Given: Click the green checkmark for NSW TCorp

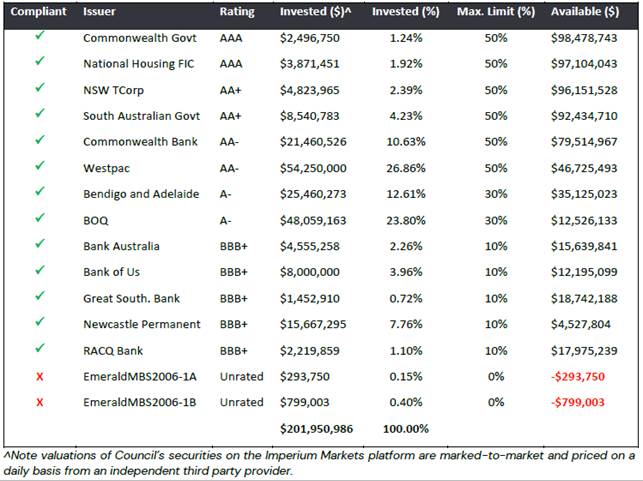Looking at the screenshot, I should pyautogui.click(x=39, y=88).
